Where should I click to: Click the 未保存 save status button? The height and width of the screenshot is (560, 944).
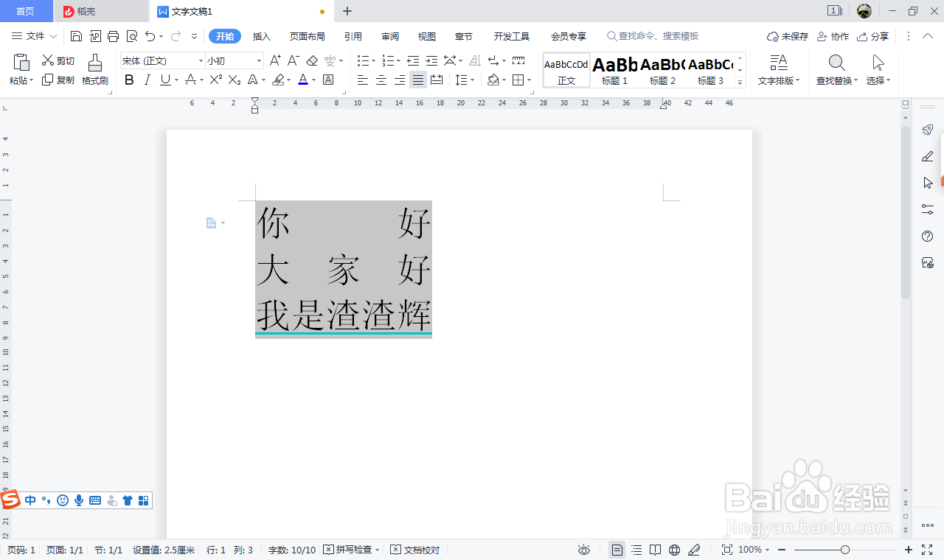787,35
